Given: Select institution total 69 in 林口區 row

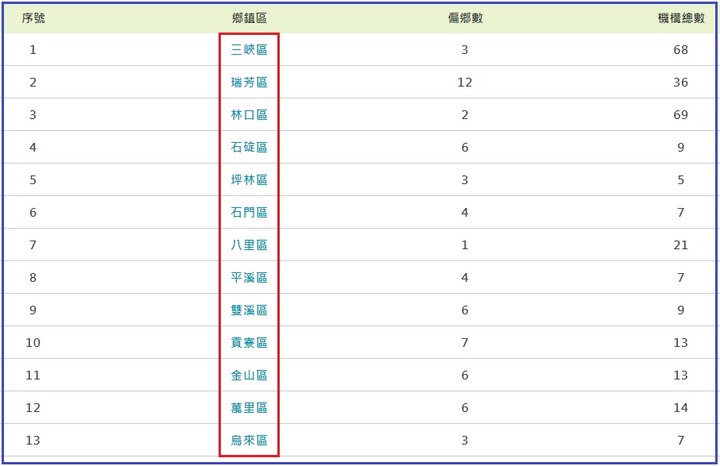Looking at the screenshot, I should [681, 115].
